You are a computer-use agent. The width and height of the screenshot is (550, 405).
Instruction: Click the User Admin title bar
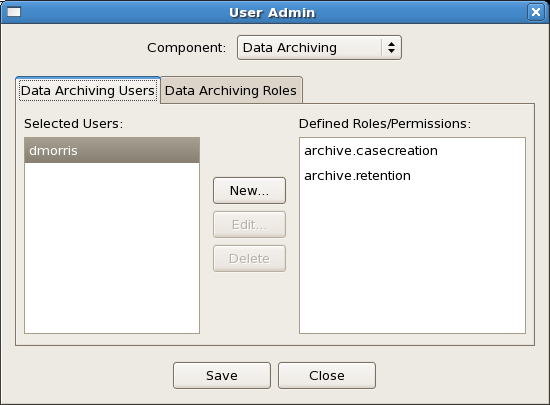(x=272, y=12)
